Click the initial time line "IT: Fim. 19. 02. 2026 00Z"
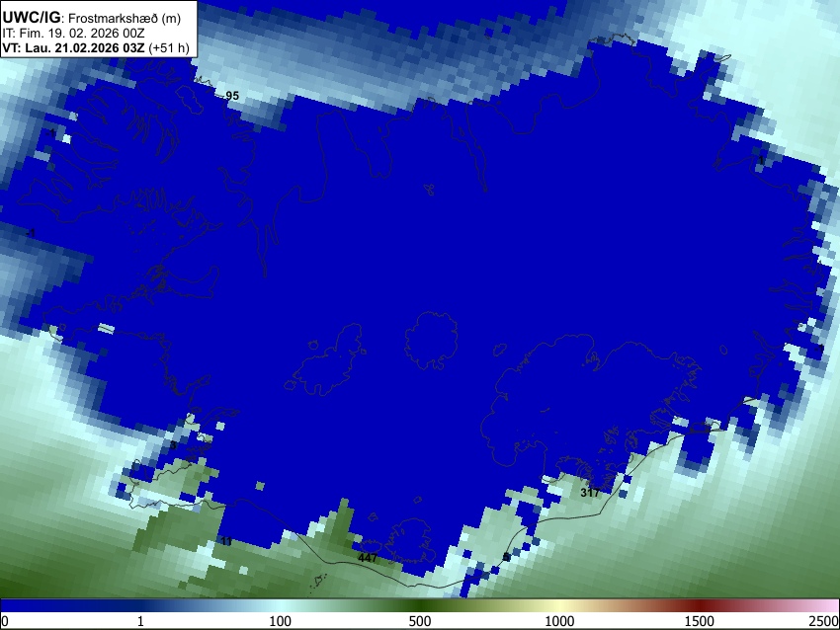The width and height of the screenshot is (840, 630). [73, 34]
